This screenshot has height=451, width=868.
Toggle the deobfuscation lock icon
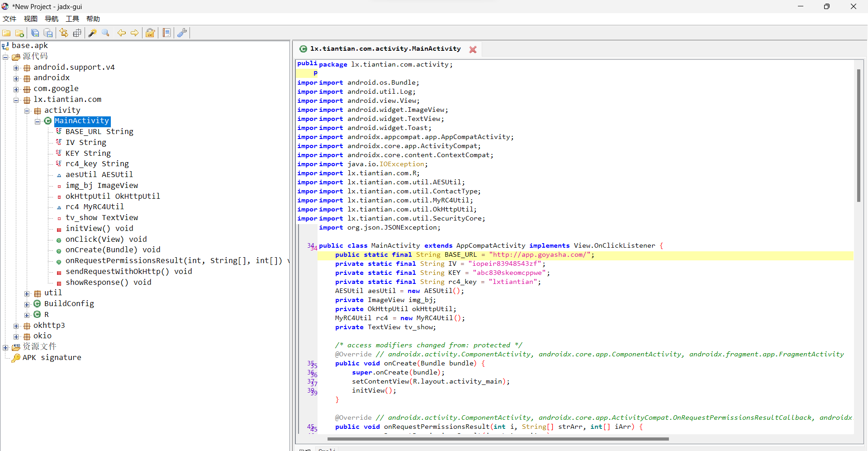[x=150, y=33]
